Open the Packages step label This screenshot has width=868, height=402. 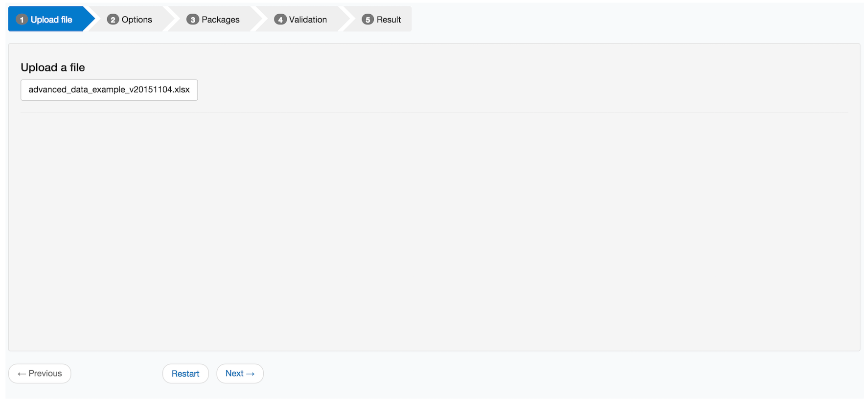pos(220,20)
